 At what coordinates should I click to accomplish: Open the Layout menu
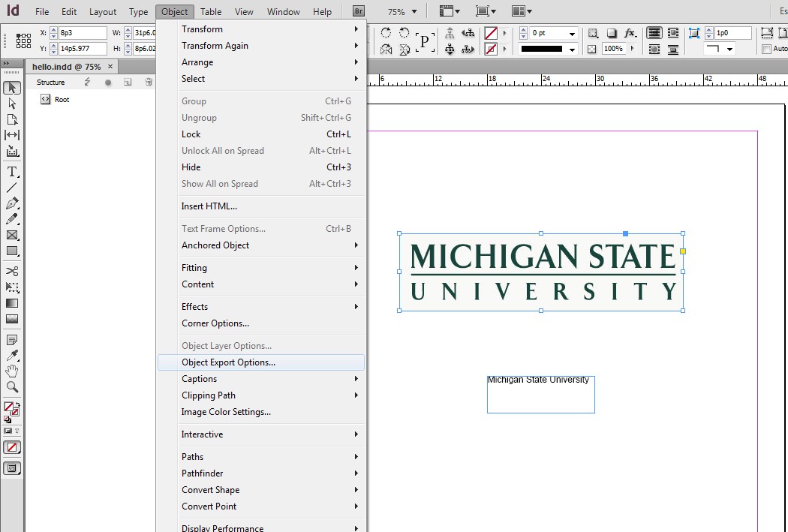click(x=103, y=11)
